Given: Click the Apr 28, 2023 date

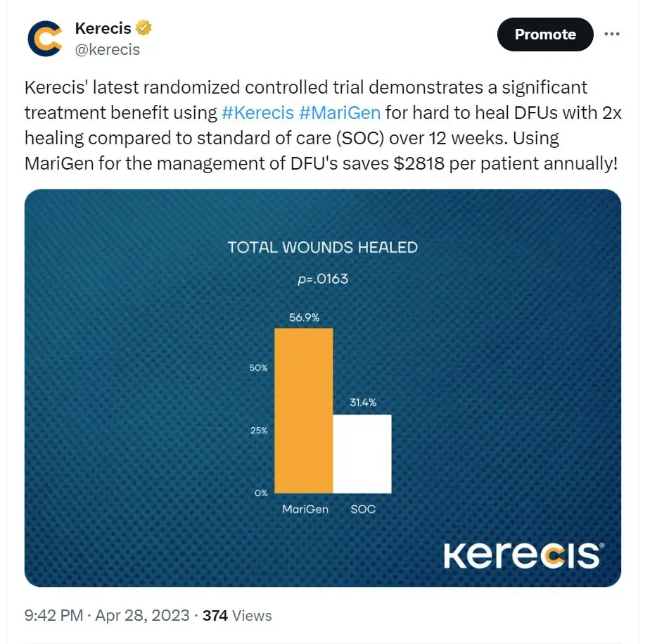Looking at the screenshot, I should click(x=143, y=615).
